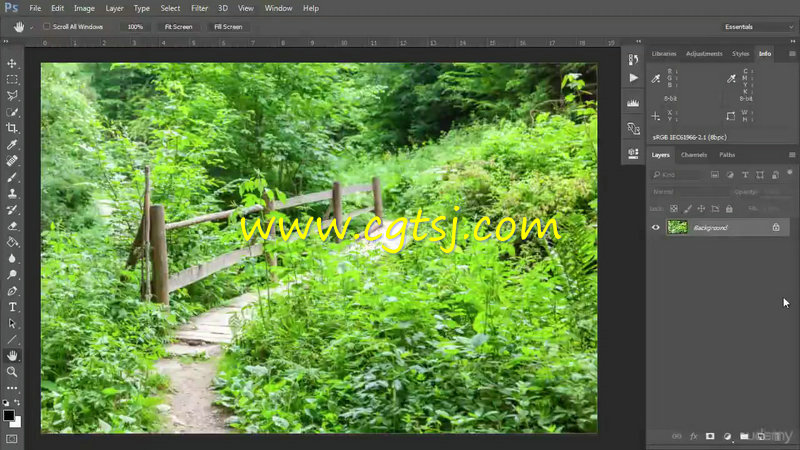Collapse right panels with double-arrow
This screenshot has width=800, height=450.
pyautogui.click(x=793, y=41)
